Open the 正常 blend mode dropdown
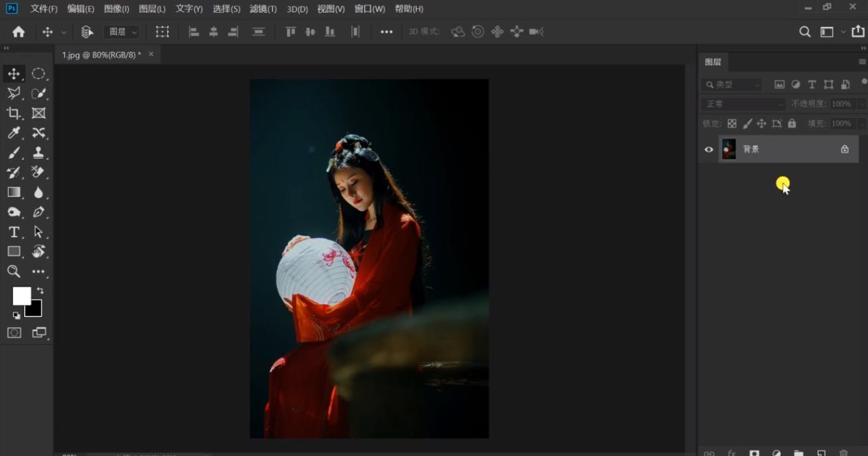Viewport: 868px width, 456px height. (743, 105)
